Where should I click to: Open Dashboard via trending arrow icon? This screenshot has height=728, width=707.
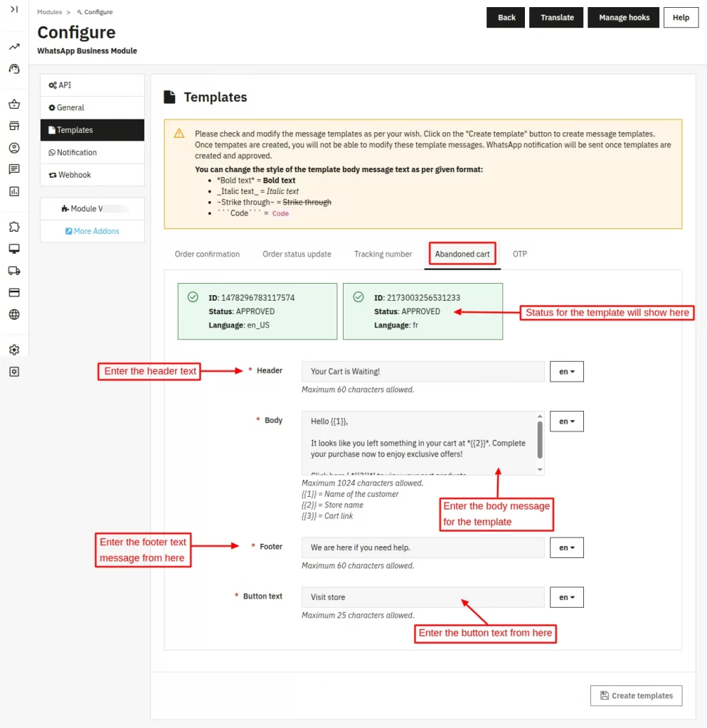(x=14, y=47)
